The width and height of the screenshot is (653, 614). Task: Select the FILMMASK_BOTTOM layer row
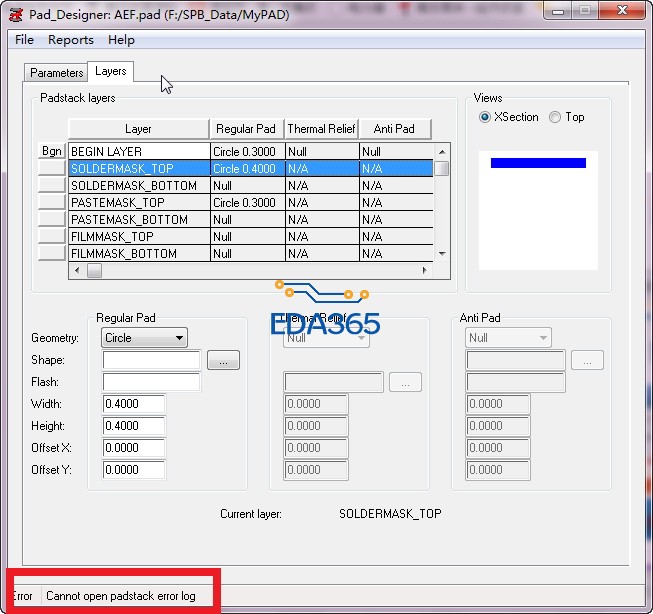click(x=251, y=254)
